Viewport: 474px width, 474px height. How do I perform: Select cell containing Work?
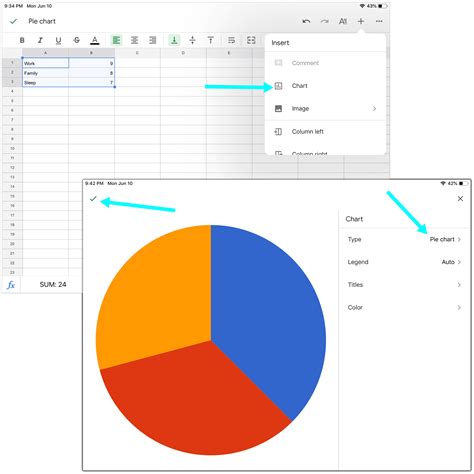(x=46, y=63)
